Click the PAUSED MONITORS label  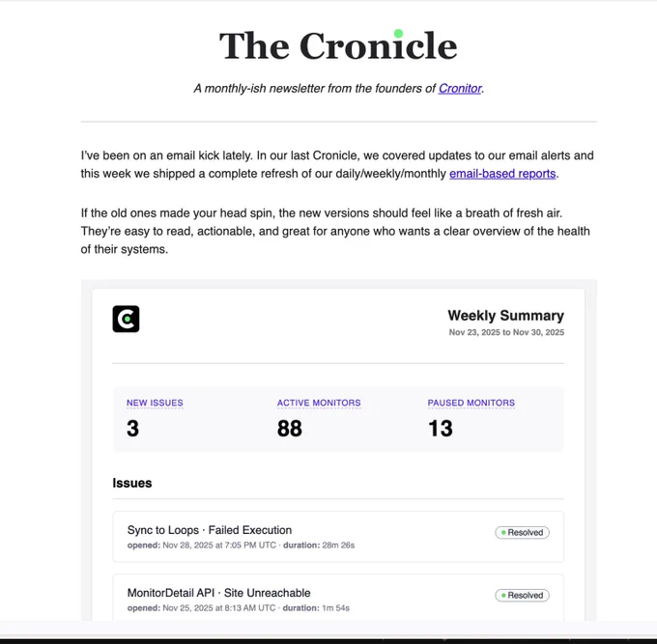pos(471,403)
